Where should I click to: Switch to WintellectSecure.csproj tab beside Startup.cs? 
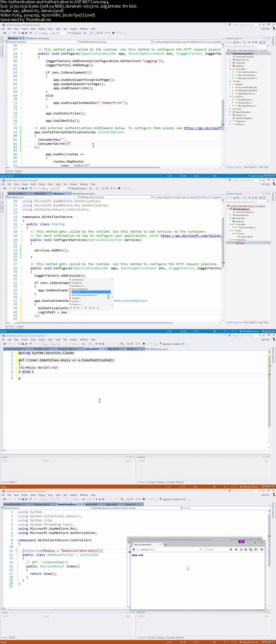pos(83,193)
